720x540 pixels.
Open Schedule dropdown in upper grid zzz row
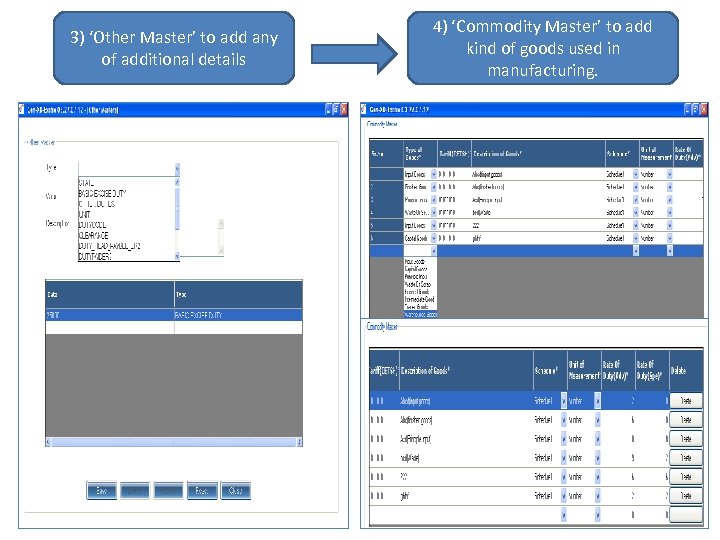coord(636,225)
